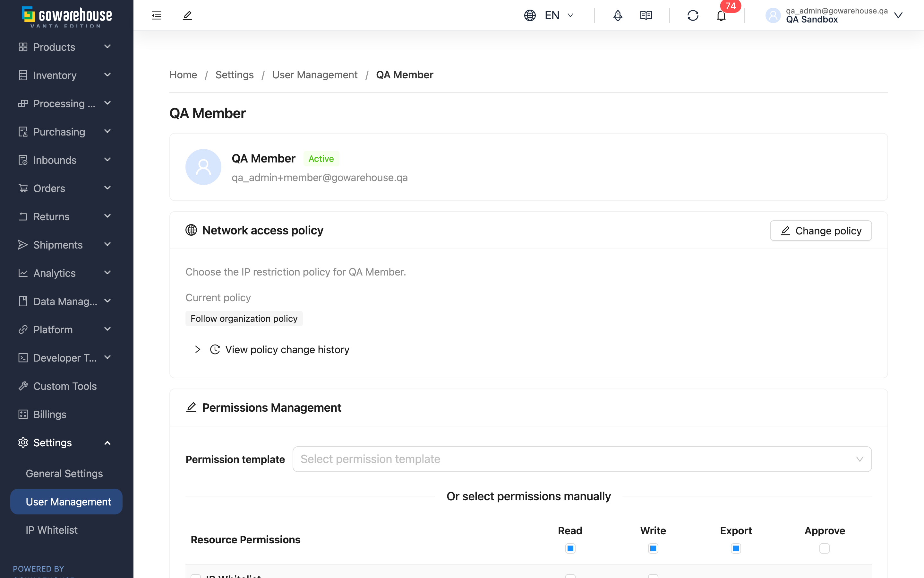Click the QA Member profile avatar
The image size is (924, 578).
(x=203, y=167)
